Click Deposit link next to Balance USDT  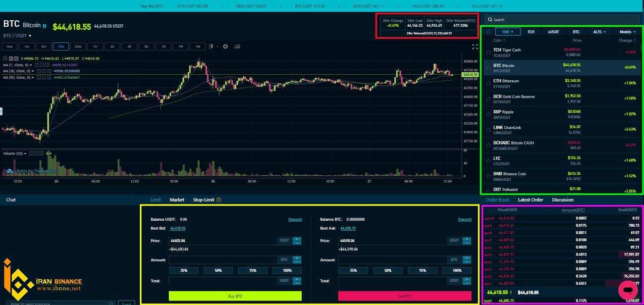(x=295, y=219)
